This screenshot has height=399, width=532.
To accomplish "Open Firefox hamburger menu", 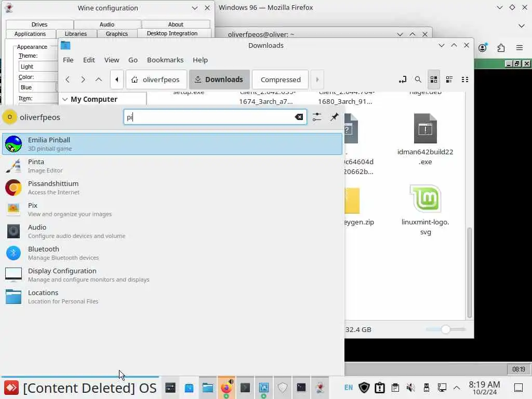I will (x=520, y=48).
